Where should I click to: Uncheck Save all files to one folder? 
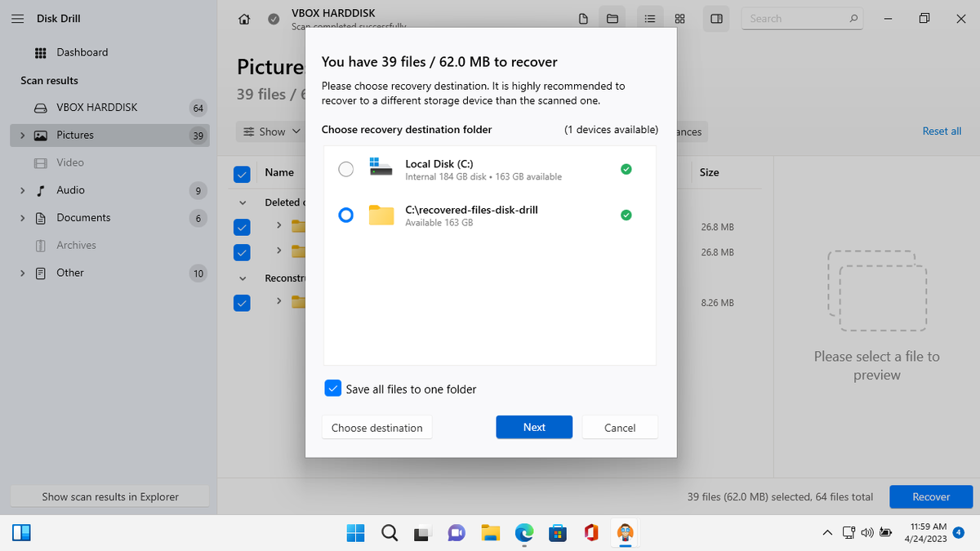(332, 389)
